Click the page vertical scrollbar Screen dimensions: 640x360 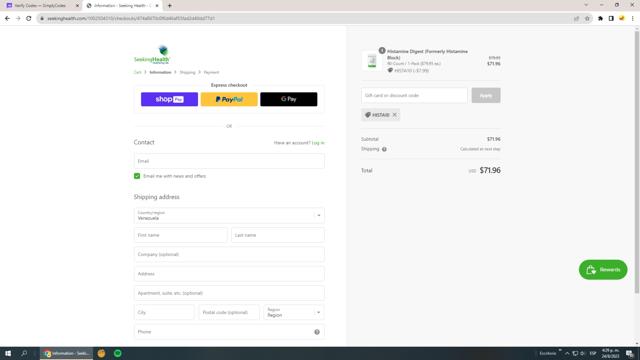(637, 162)
